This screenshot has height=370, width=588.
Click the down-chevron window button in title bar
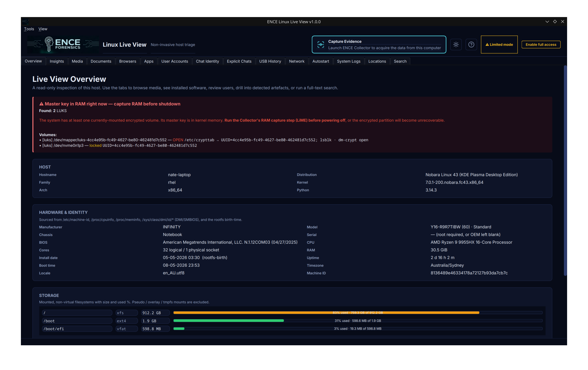pos(547,22)
